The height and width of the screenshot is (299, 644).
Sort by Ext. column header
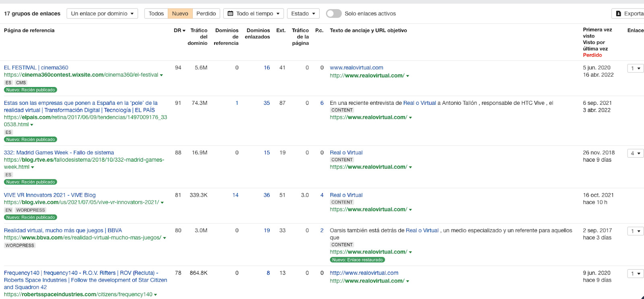click(281, 30)
